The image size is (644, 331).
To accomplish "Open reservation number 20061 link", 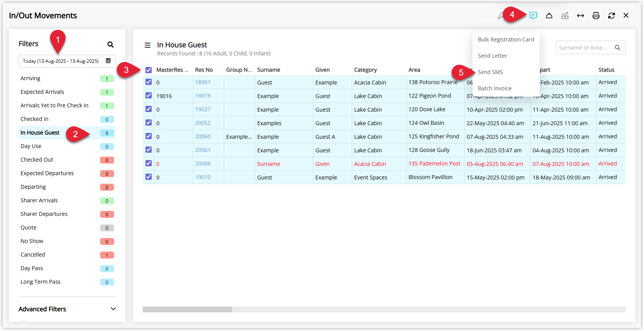I will pyautogui.click(x=203, y=150).
